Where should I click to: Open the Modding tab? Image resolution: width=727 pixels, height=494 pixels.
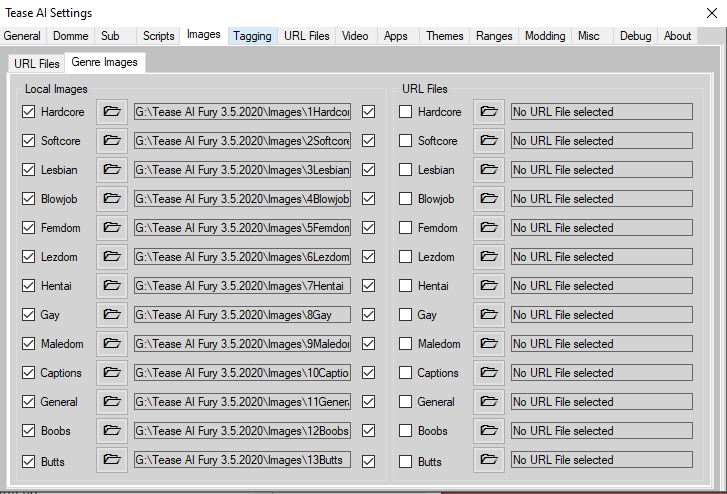tap(545, 36)
